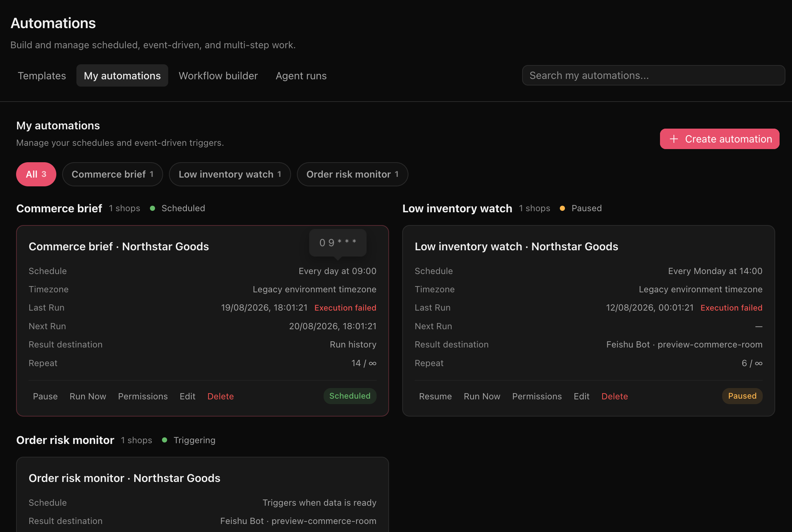The image size is (792, 532).
Task: Click Execution failed on 12/08/2026 run
Action: [x=731, y=308]
